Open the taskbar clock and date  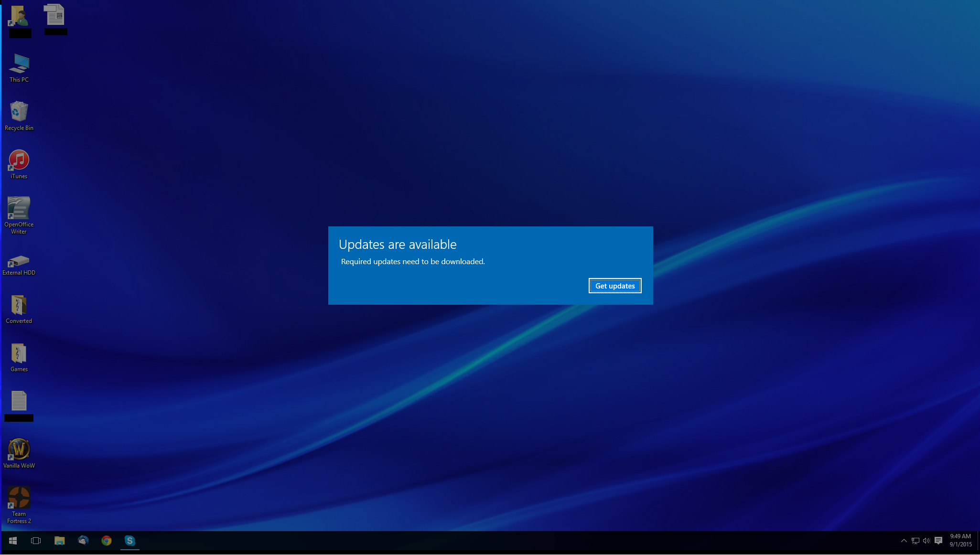click(960, 540)
